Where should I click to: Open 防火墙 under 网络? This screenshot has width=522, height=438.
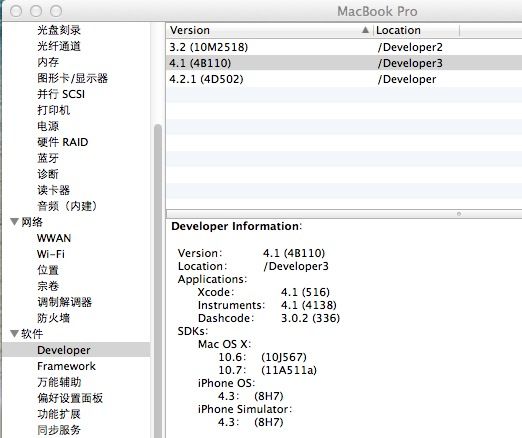click(x=53, y=318)
